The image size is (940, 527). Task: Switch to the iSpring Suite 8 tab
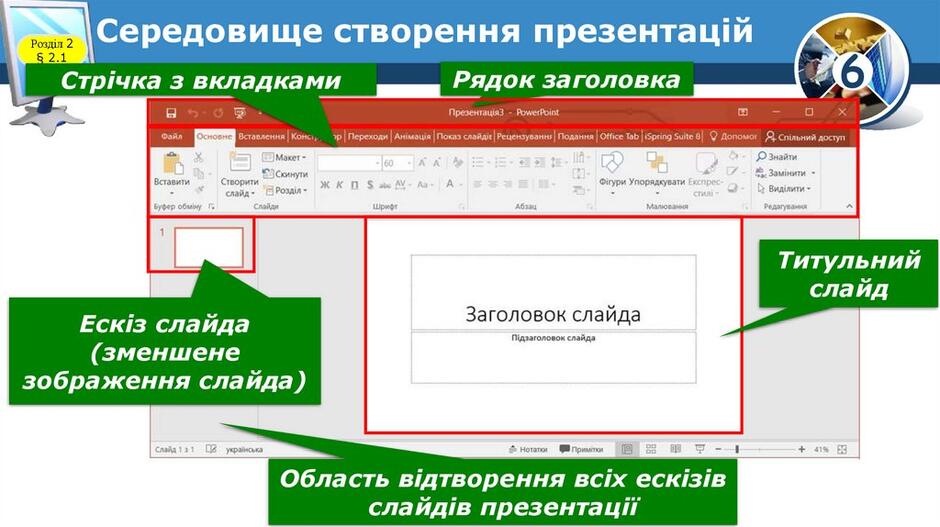tap(673, 137)
